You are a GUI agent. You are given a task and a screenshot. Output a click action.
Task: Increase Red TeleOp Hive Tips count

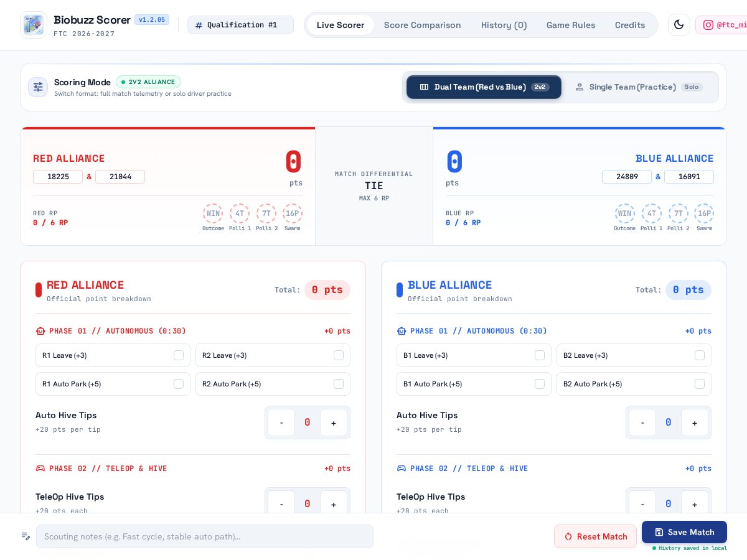(334, 502)
